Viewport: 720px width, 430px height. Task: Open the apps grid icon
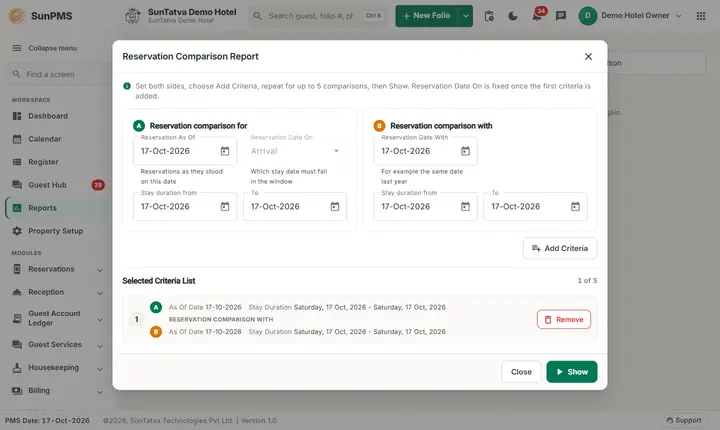(701, 16)
